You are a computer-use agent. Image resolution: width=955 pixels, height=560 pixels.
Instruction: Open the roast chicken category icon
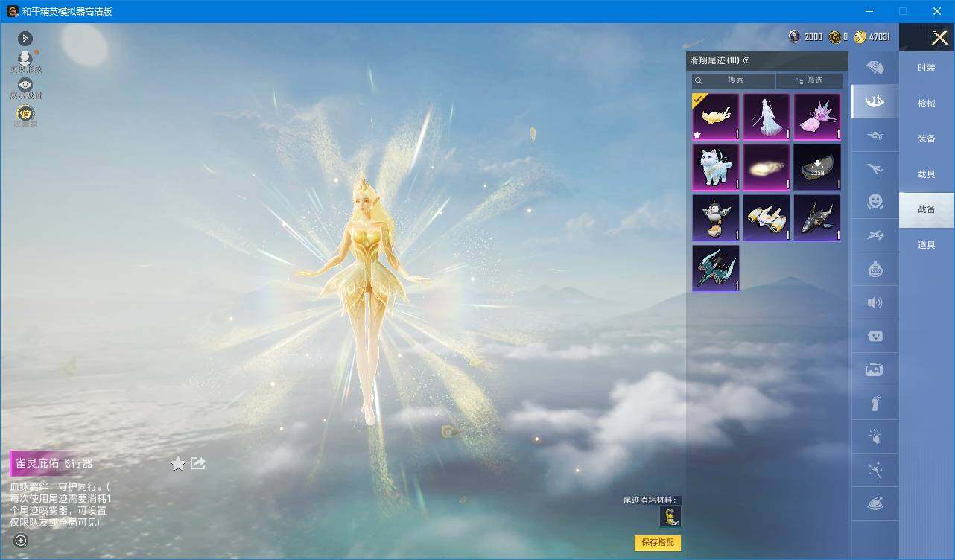[x=875, y=503]
